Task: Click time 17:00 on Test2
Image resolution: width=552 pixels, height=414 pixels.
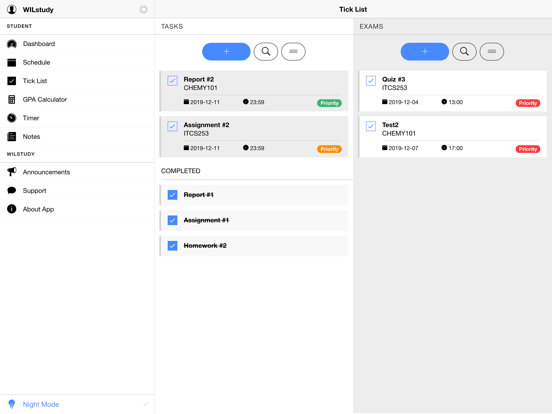Action: (x=456, y=148)
